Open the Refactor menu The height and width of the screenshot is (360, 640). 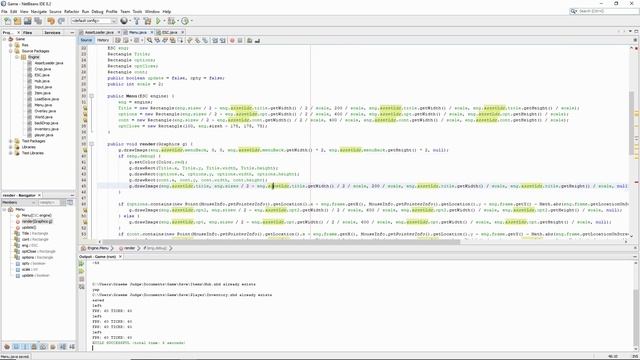[71, 11]
